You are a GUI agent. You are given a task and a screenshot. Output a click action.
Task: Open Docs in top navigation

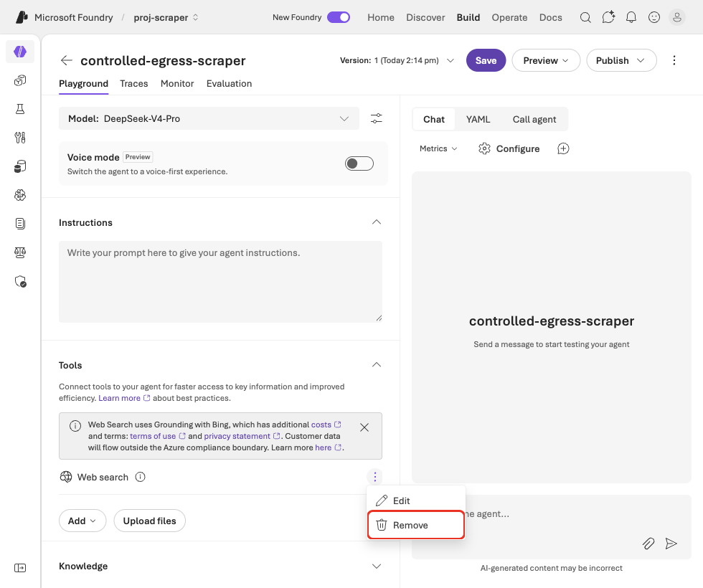(x=551, y=17)
